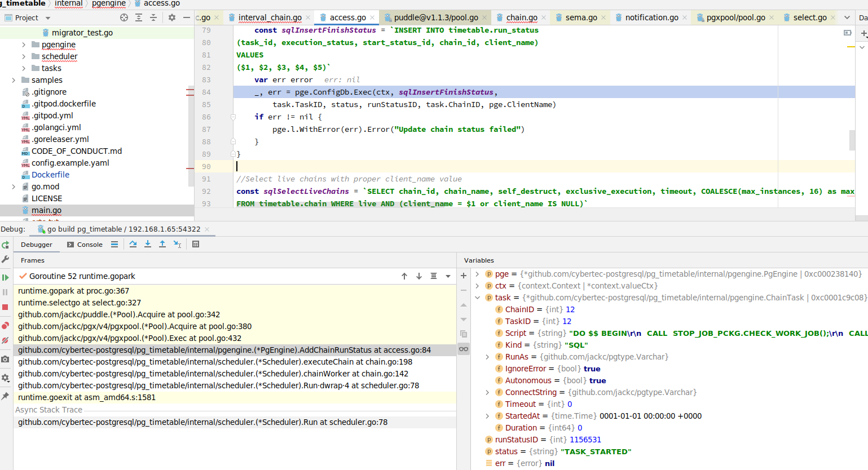Click the Step Out icon

(162, 245)
